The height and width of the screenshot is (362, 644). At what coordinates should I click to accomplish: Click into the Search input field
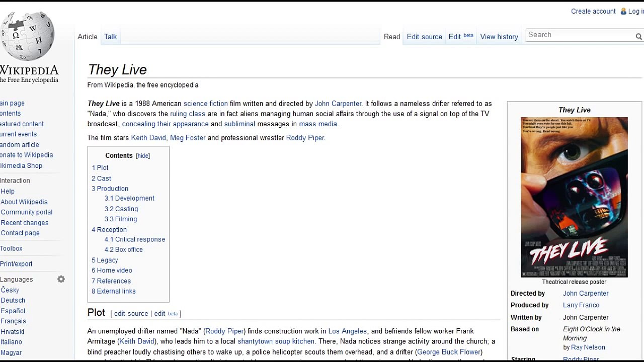click(x=580, y=35)
